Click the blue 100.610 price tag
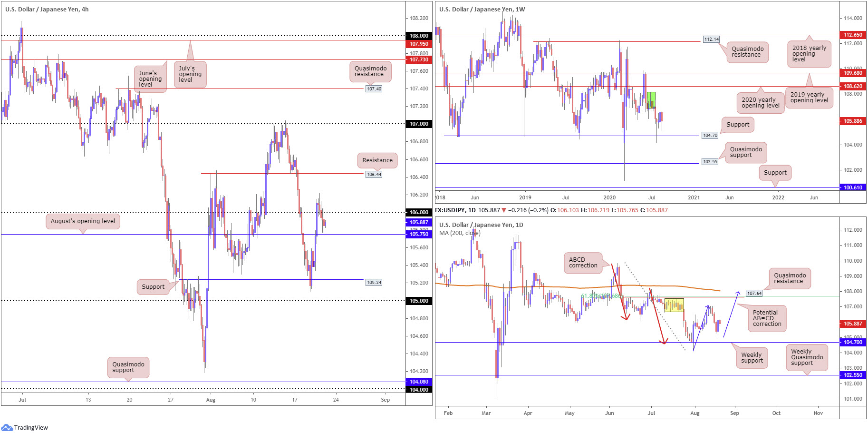Viewport: 868px width, 433px height. [x=853, y=187]
